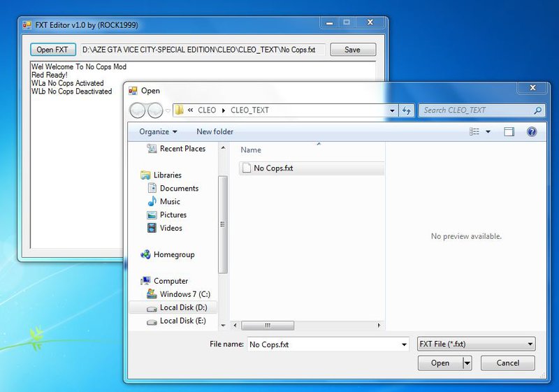Click the Forward navigation arrow button
Image resolution: width=559 pixels, height=392 pixels.
click(x=155, y=110)
